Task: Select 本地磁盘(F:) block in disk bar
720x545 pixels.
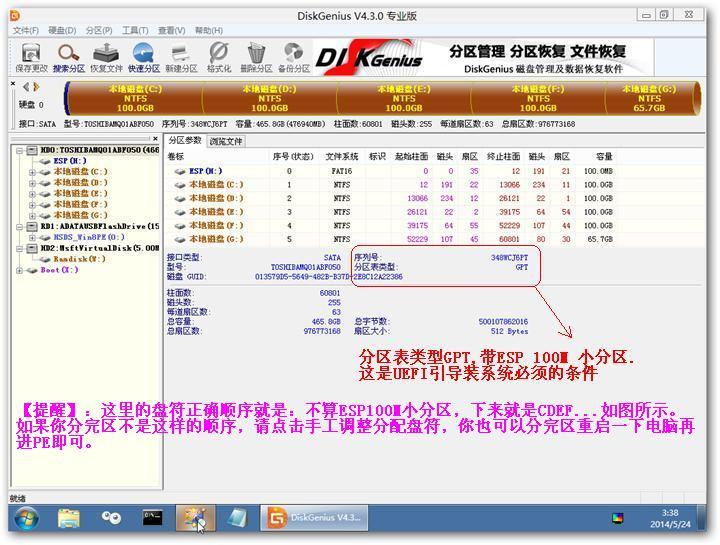Action: (x=538, y=98)
